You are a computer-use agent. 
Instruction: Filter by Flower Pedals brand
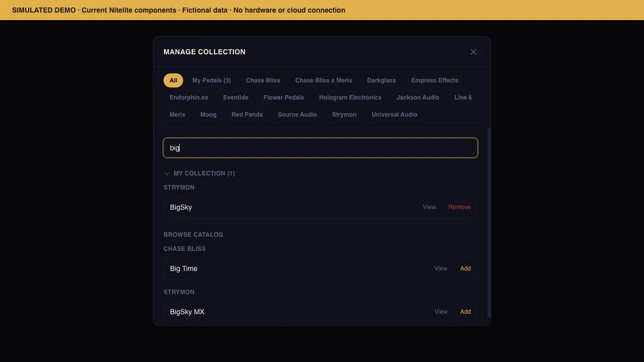[284, 98]
